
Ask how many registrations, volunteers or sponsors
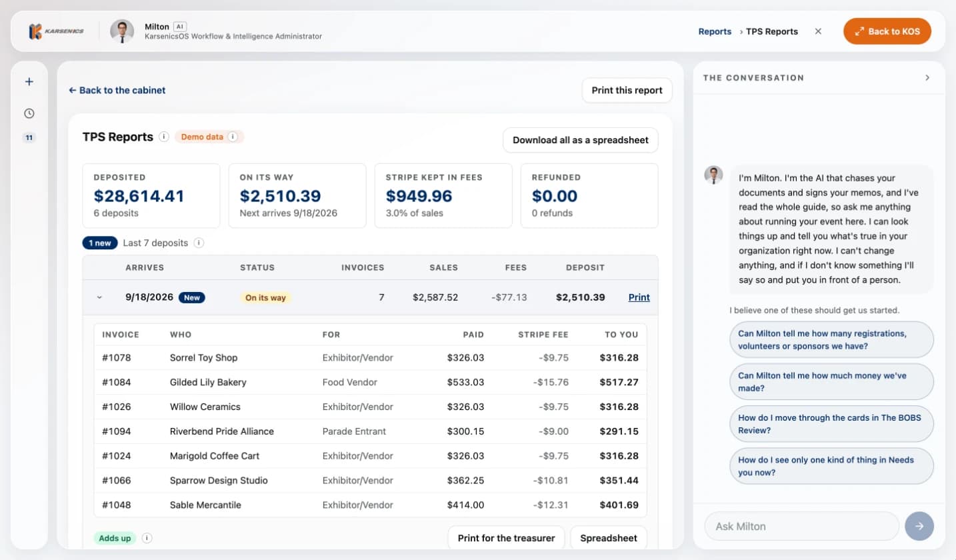click(x=831, y=339)
